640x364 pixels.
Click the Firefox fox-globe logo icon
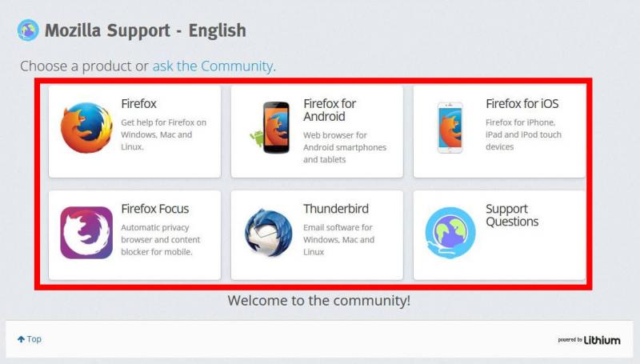(86, 128)
